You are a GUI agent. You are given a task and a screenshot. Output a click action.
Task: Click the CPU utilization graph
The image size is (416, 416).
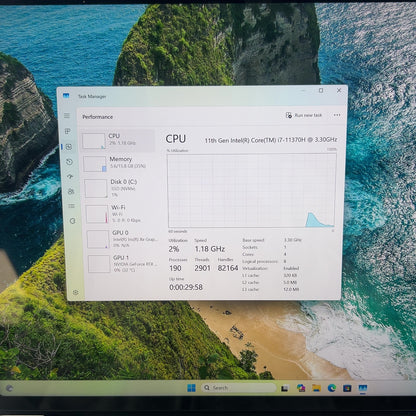click(252, 191)
